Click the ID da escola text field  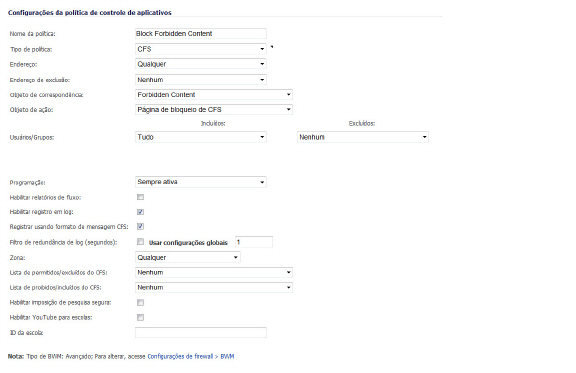point(201,333)
